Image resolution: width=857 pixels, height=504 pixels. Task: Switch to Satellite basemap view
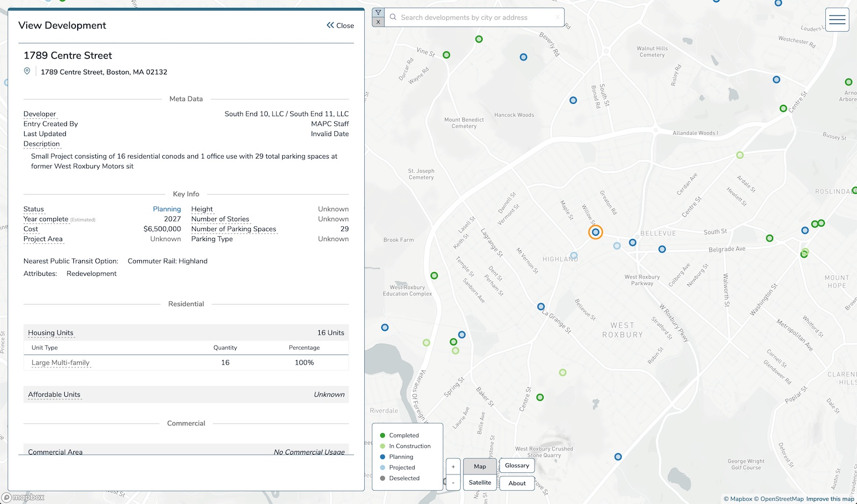[x=480, y=483]
